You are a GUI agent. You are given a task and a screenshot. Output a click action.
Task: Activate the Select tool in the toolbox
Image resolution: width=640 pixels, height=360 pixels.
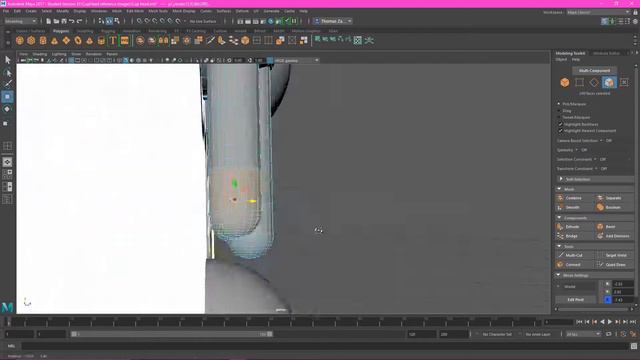pos(7,60)
